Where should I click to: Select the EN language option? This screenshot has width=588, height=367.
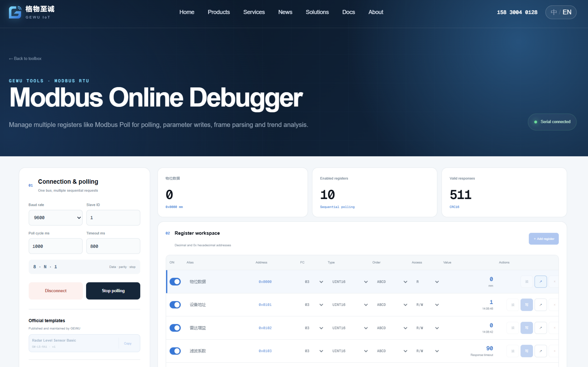(567, 12)
